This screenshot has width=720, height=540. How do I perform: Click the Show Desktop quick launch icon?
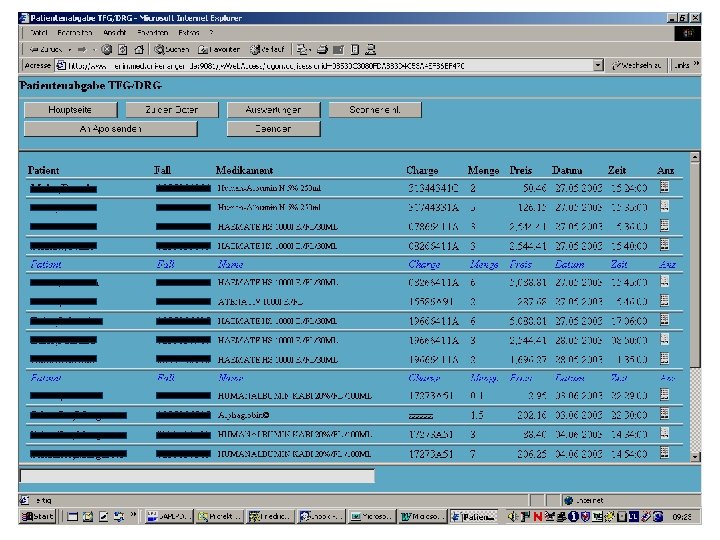(x=72, y=517)
